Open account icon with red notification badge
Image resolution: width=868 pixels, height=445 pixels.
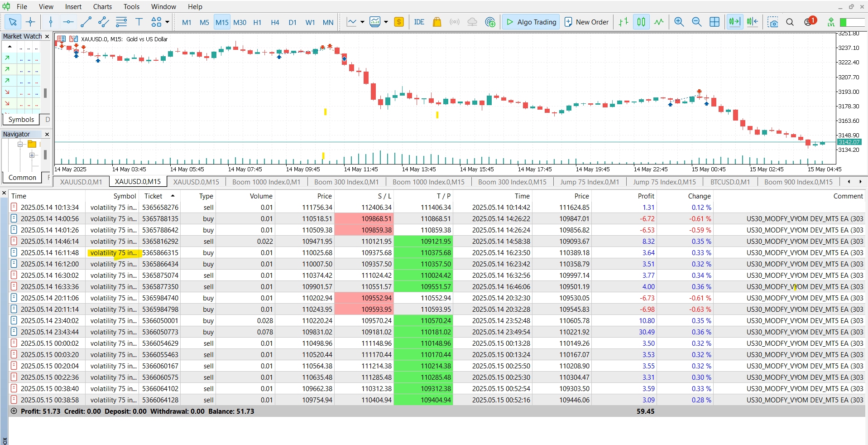click(x=810, y=21)
